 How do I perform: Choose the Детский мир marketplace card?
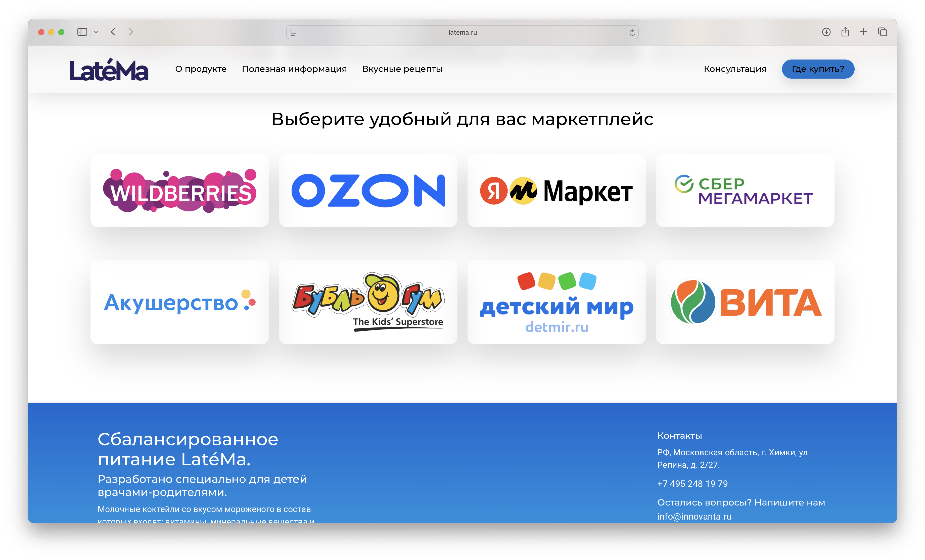557,302
